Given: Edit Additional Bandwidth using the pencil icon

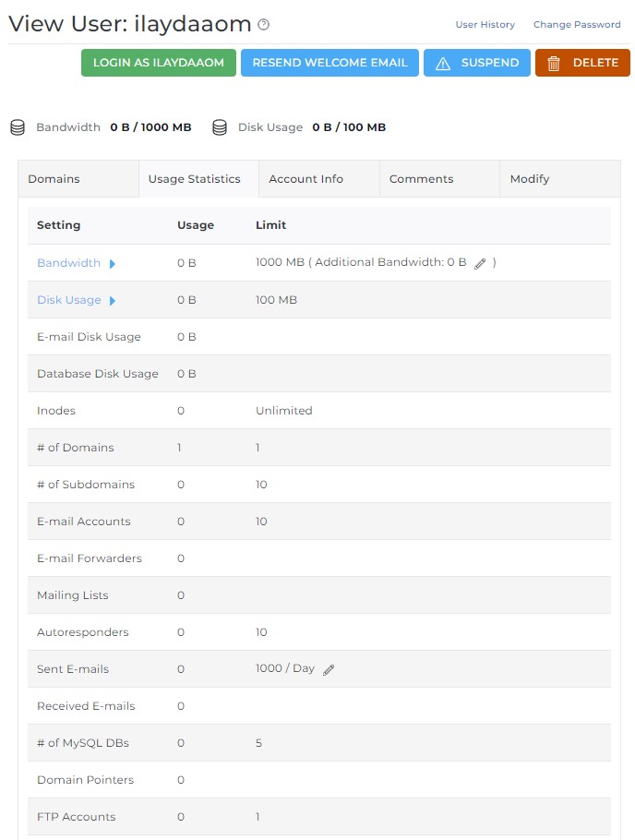Looking at the screenshot, I should 479,263.
